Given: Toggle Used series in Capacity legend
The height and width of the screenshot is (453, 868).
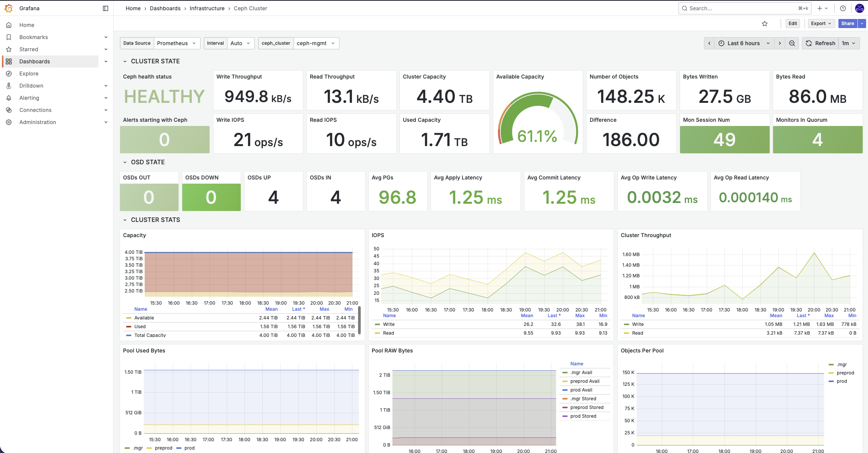Looking at the screenshot, I should (140, 327).
